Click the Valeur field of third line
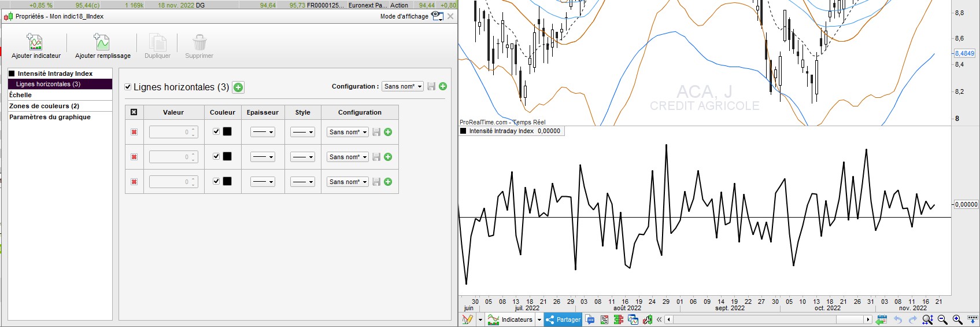980x327 pixels. pos(173,182)
